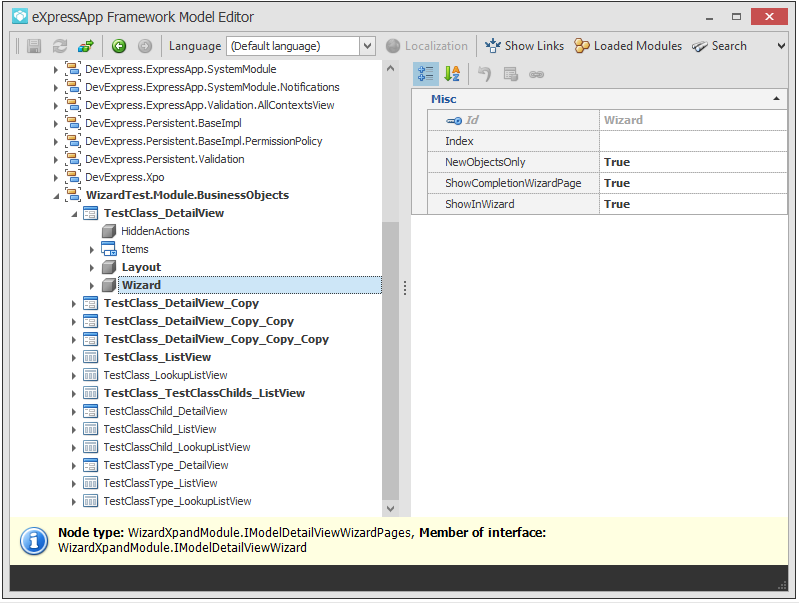The image size is (799, 603).
Task: Select TestClass_TestClassChilds_ListView node
Action: (204, 393)
